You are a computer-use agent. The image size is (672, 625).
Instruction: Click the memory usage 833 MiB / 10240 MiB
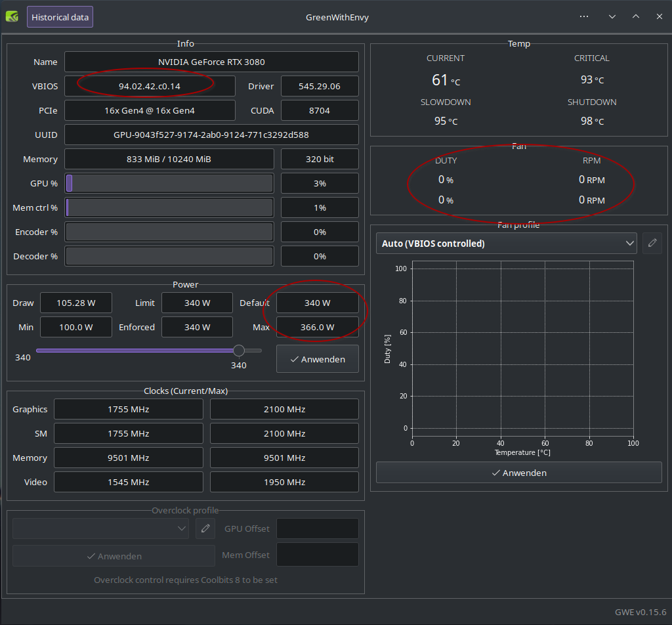pyautogui.click(x=169, y=159)
